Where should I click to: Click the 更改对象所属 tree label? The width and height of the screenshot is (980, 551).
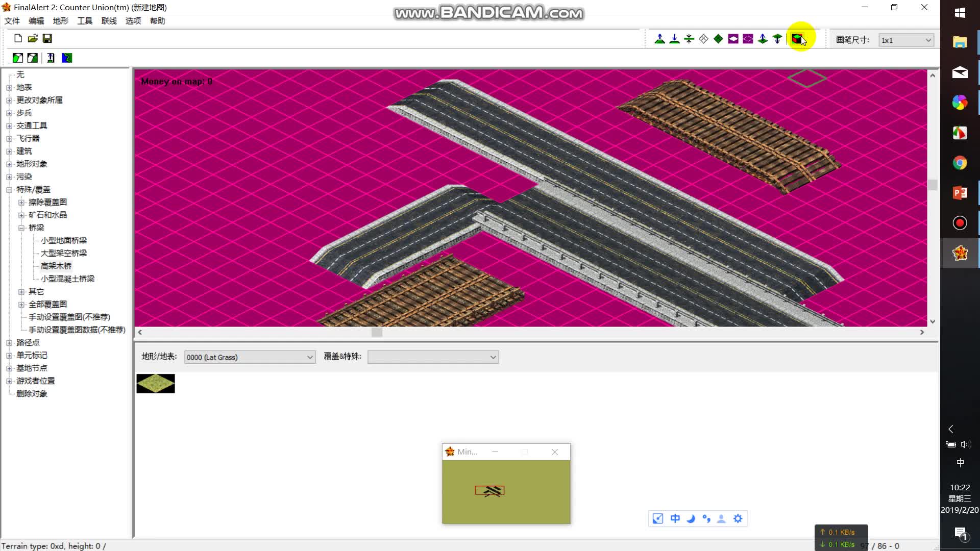39,100
